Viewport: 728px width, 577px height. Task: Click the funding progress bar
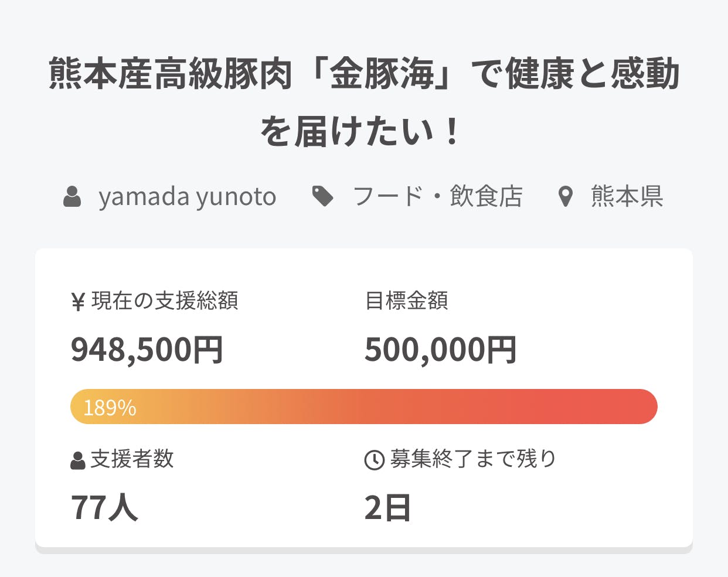coord(363,407)
